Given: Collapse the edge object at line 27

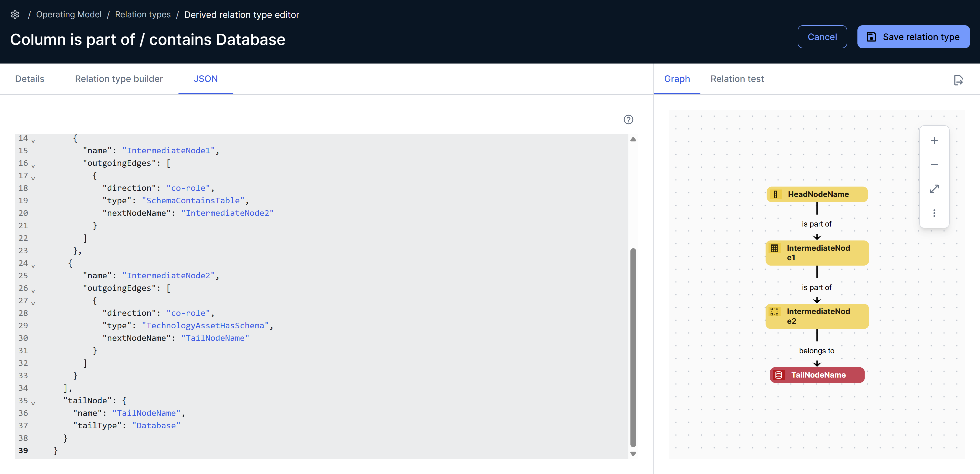Looking at the screenshot, I should [33, 304].
